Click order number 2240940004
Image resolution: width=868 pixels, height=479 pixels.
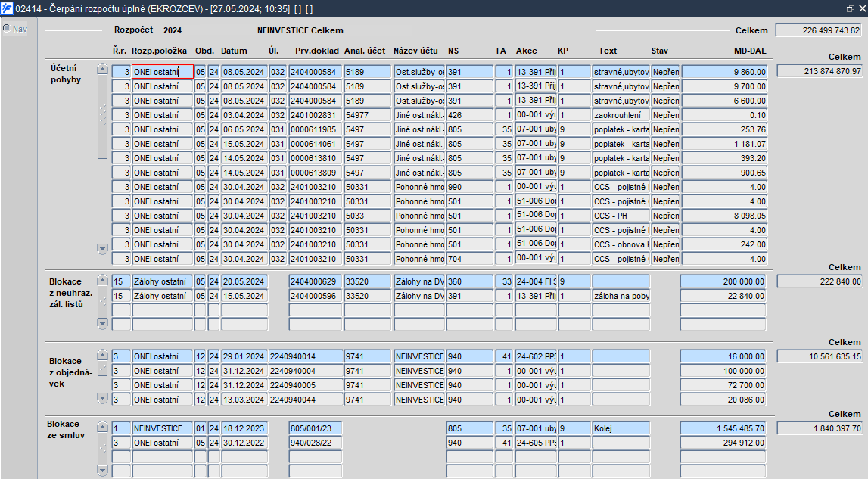[x=306, y=371]
